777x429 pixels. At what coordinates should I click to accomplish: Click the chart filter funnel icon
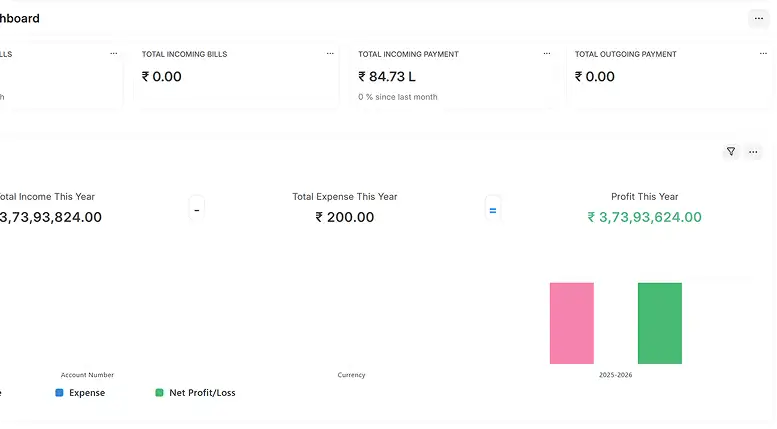tap(731, 152)
